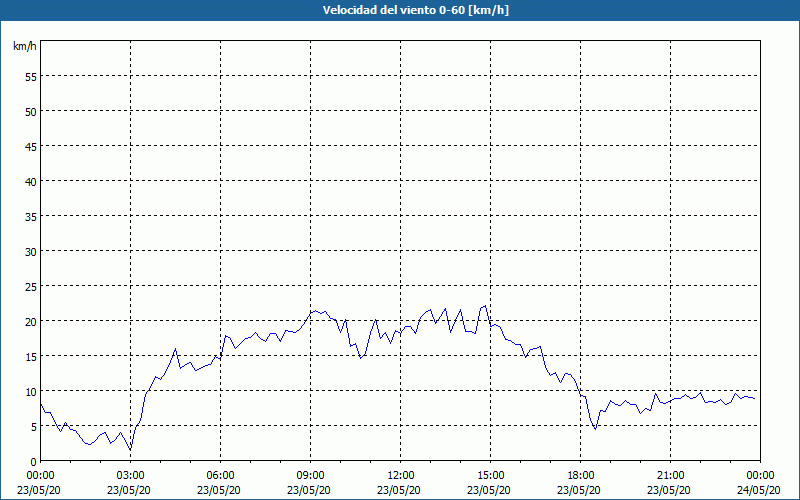Click the y-axis label '40'
Image resolution: width=800 pixels, height=500 pixels.
tap(31, 182)
